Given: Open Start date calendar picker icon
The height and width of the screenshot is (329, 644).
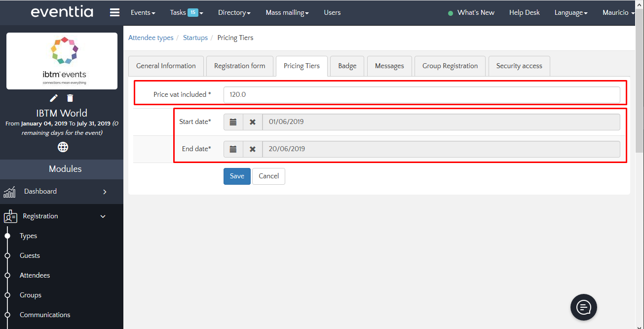Looking at the screenshot, I should point(233,122).
